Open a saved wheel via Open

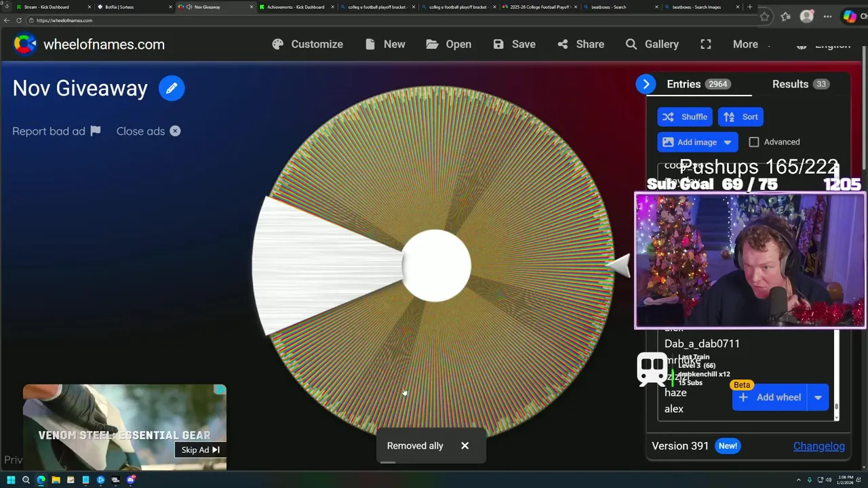449,44
